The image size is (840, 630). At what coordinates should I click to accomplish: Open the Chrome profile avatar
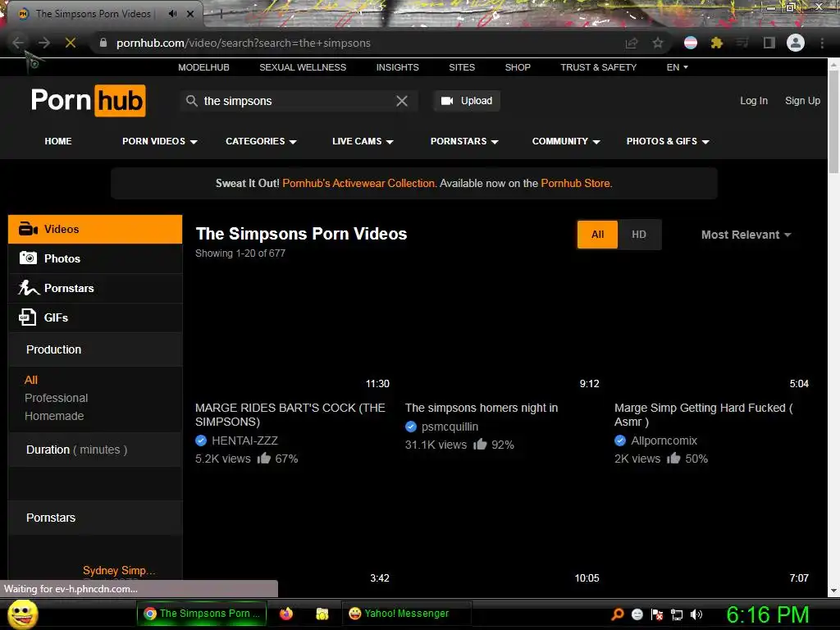796,43
